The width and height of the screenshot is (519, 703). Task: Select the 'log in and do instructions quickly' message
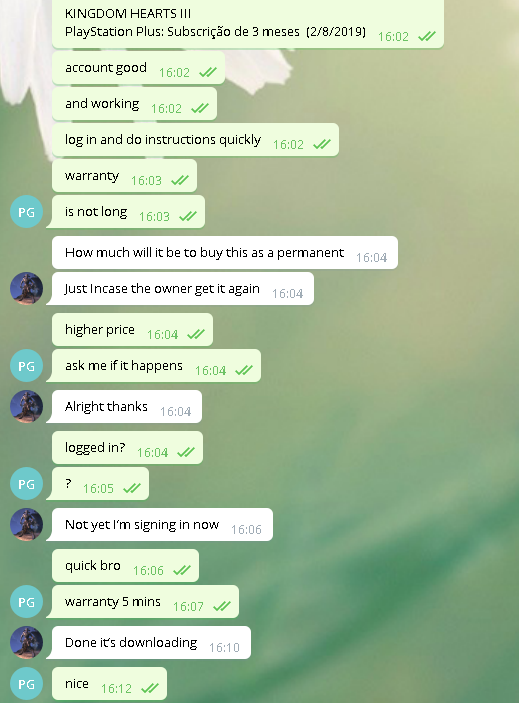[195, 140]
